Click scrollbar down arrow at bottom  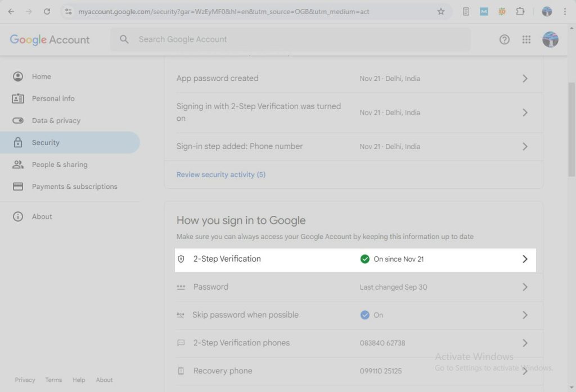coord(571,388)
